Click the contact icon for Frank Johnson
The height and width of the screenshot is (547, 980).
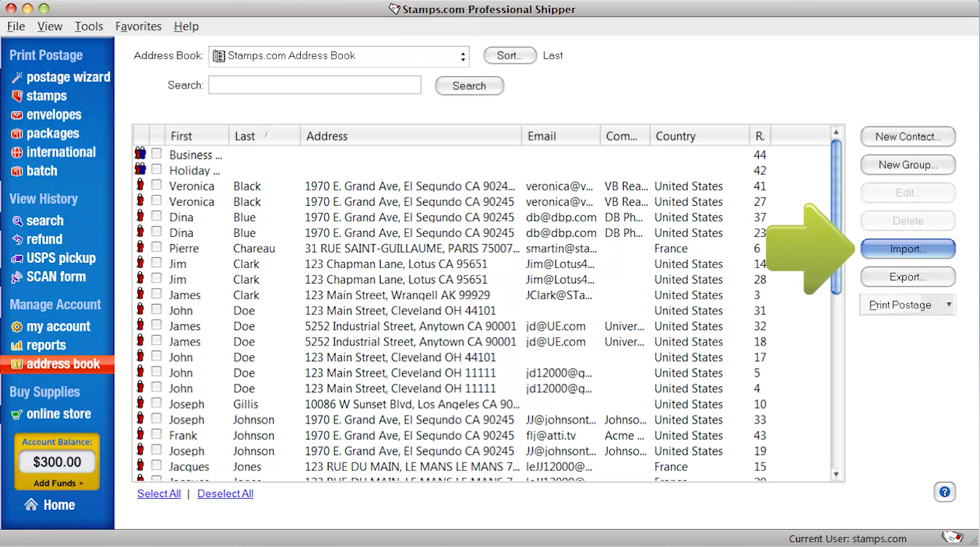coord(140,434)
